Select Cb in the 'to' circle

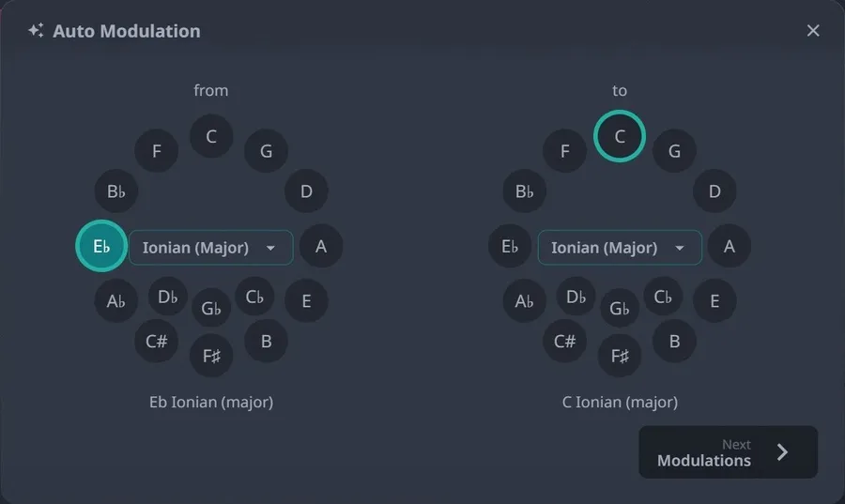pyautogui.click(x=663, y=297)
